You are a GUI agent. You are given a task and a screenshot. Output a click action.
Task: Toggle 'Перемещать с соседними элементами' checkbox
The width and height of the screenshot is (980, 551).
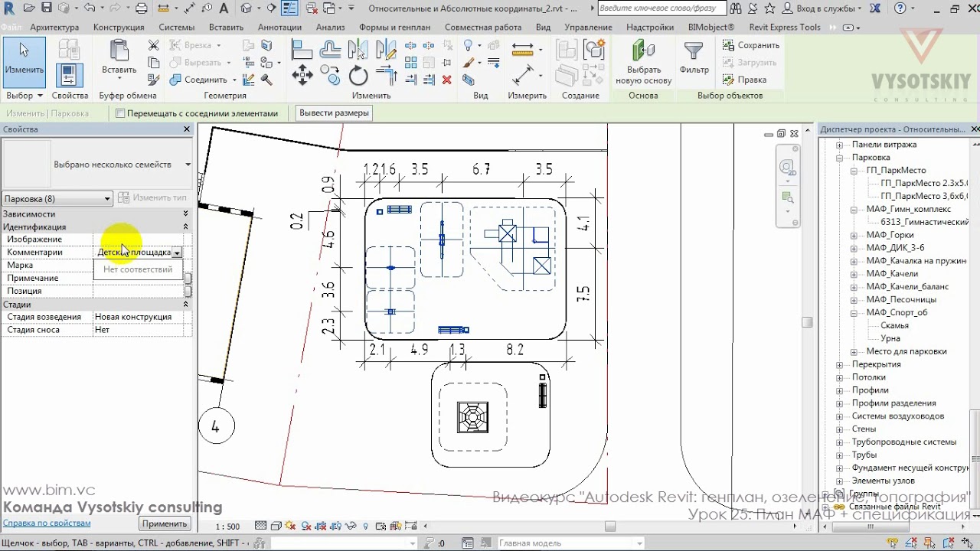pos(120,113)
